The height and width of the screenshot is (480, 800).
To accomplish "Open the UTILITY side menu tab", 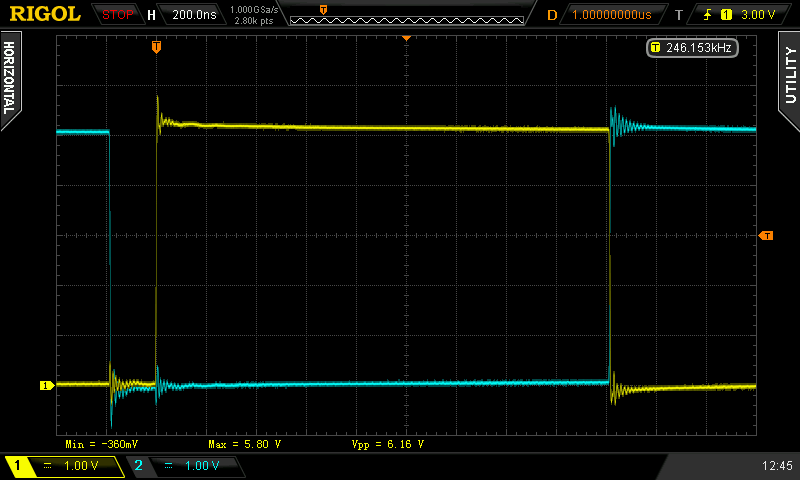I will coord(789,75).
